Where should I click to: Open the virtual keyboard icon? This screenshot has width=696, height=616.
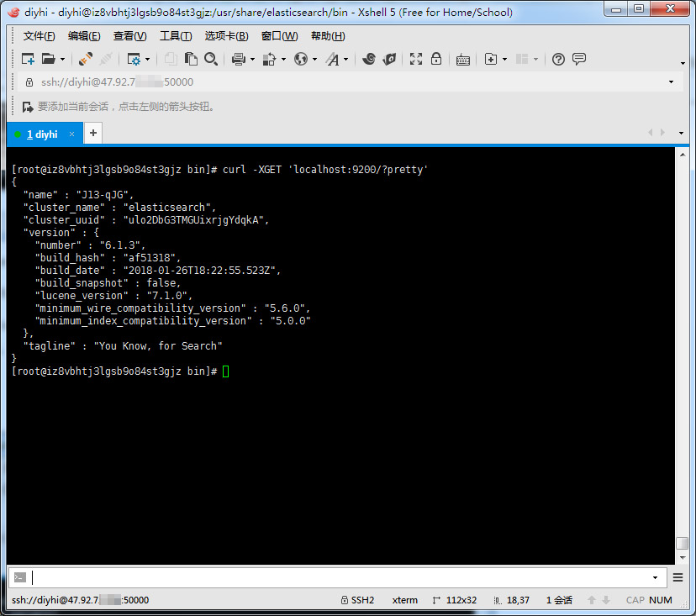462,59
